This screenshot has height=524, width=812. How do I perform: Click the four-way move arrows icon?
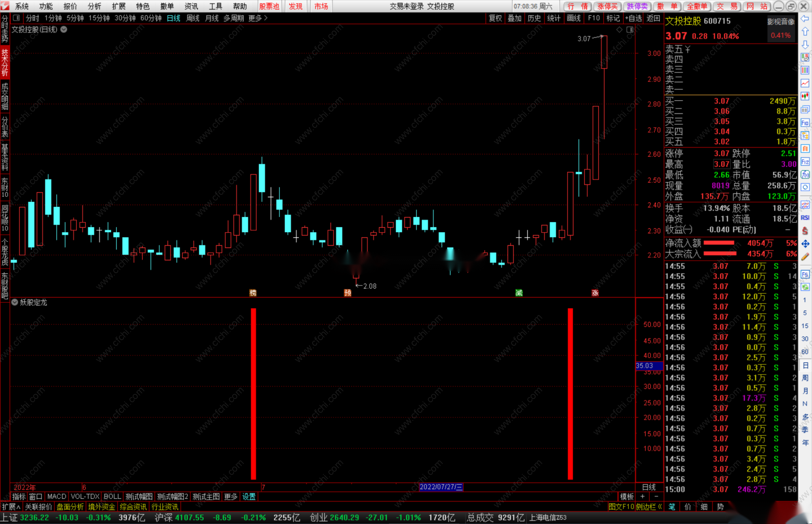click(x=805, y=244)
